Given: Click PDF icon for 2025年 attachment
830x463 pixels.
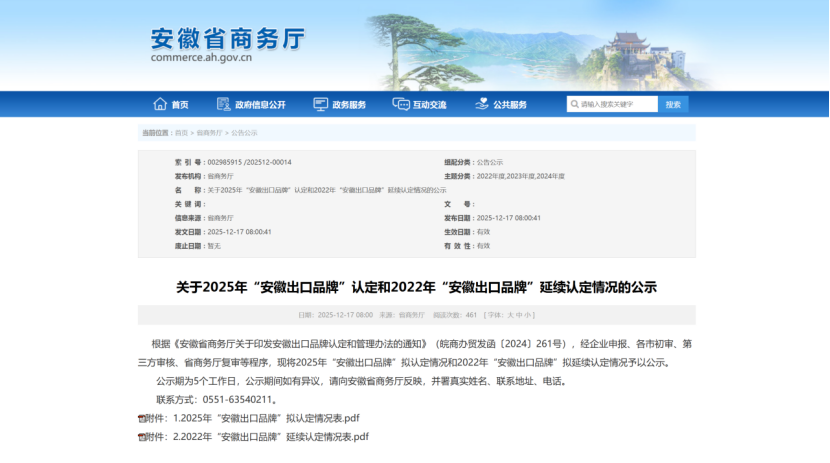Looking at the screenshot, I should click(x=142, y=418).
